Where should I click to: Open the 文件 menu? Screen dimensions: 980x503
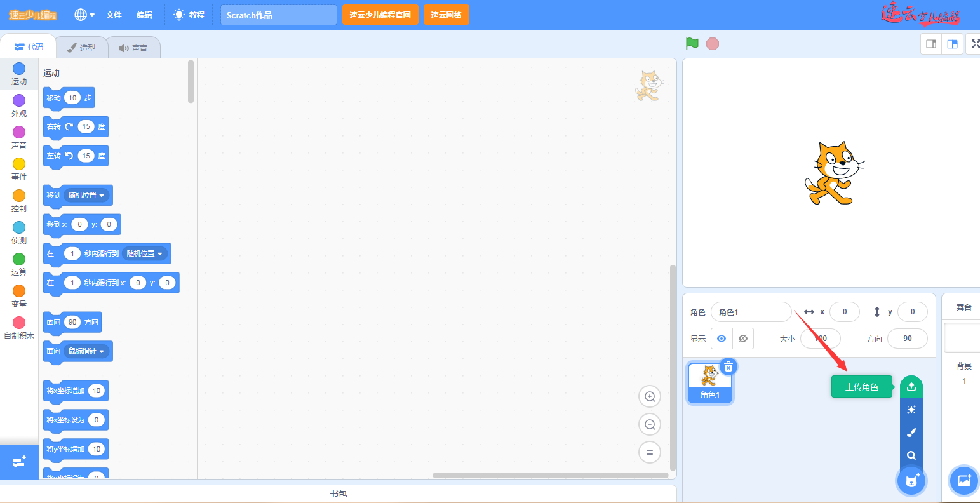114,15
